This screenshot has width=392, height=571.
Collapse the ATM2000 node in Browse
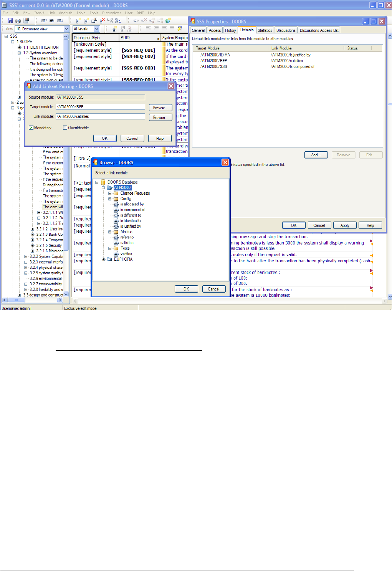(103, 188)
